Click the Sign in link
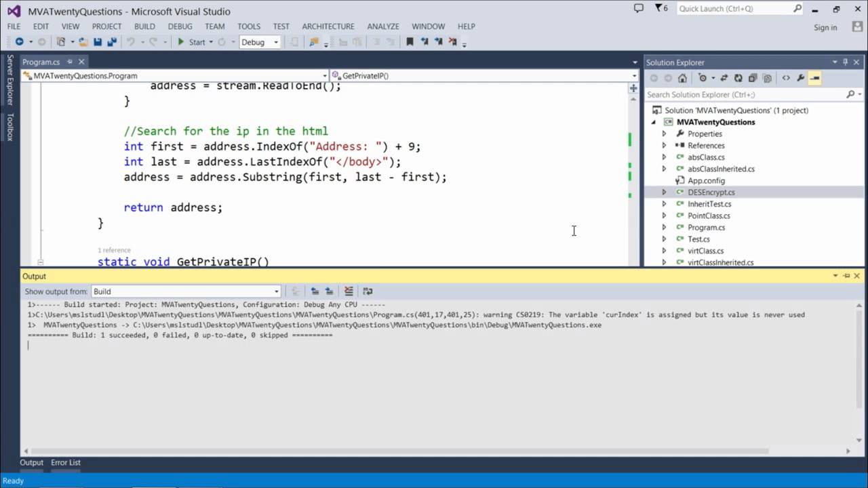 825,27
